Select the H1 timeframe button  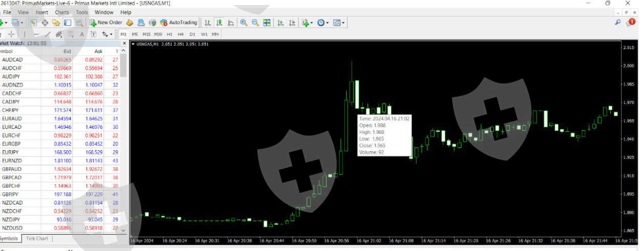click(x=169, y=34)
